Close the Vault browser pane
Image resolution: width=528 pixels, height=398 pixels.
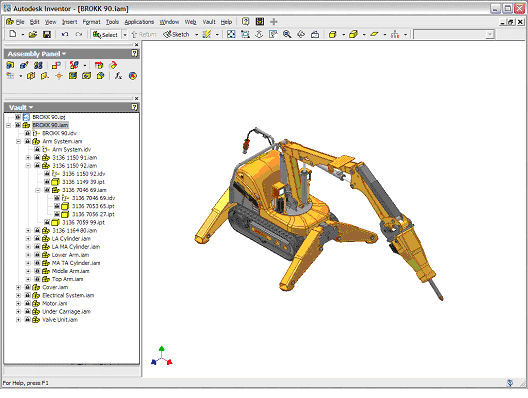[136, 98]
